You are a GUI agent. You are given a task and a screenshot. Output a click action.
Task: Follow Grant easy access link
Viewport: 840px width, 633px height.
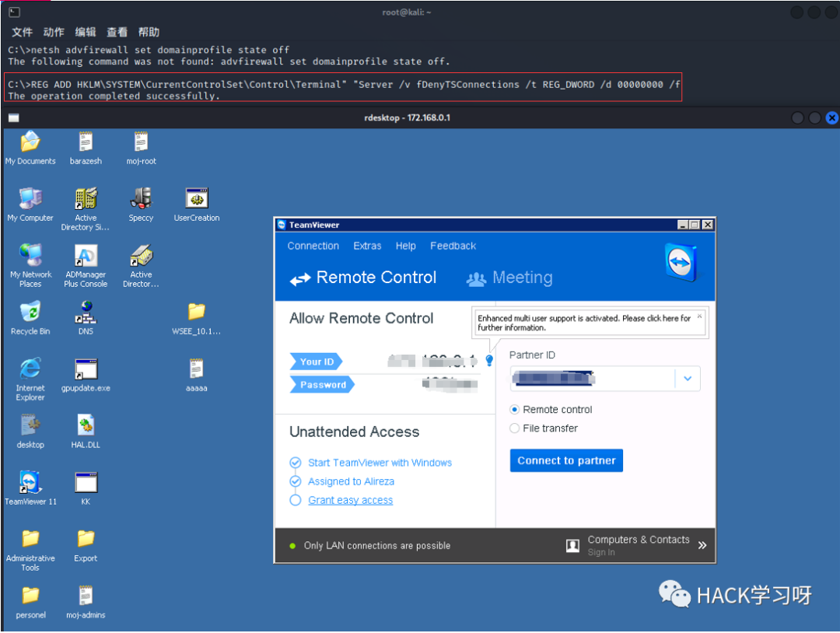pos(350,500)
